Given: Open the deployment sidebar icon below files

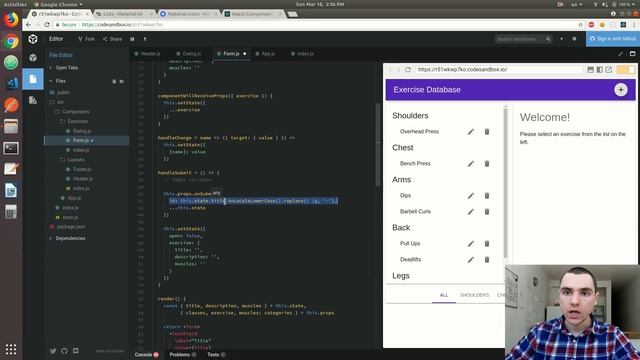Looking at the screenshot, I should pyautogui.click(x=33, y=100).
